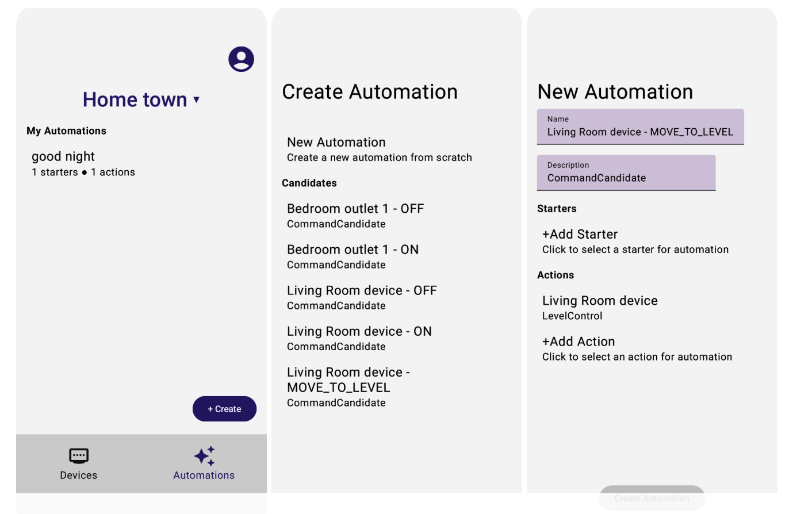Click the Automations sparkle icon
This screenshot has height=514, width=812.
[204, 456]
